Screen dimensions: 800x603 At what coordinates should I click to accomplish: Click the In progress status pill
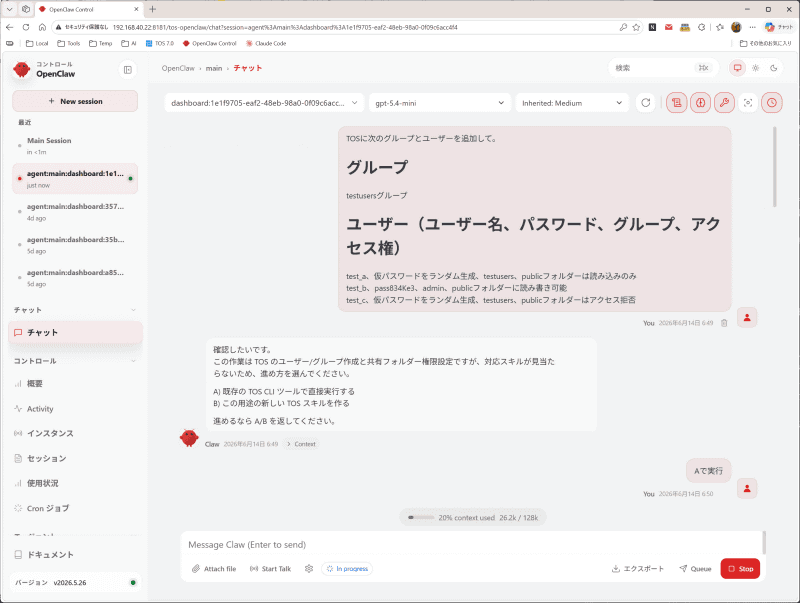coord(347,568)
